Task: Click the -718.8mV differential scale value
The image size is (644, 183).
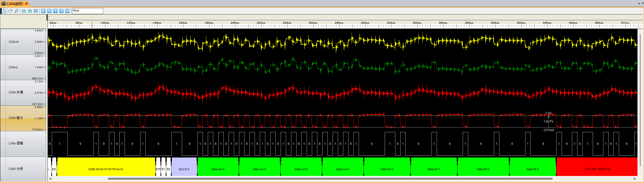Action: click(37, 129)
